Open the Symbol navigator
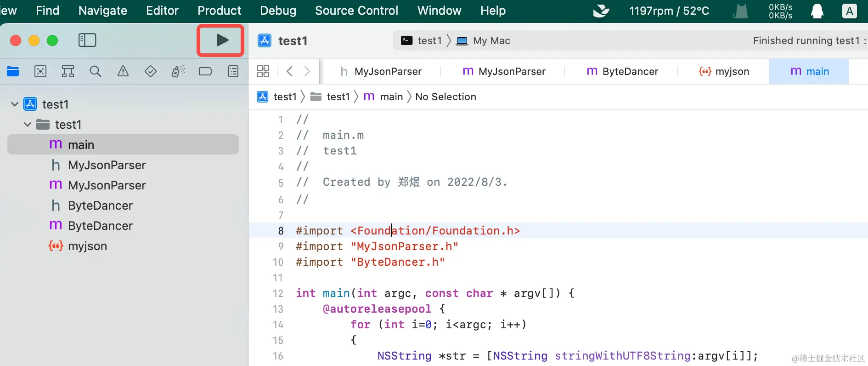This screenshot has width=868, height=366. coord(68,71)
